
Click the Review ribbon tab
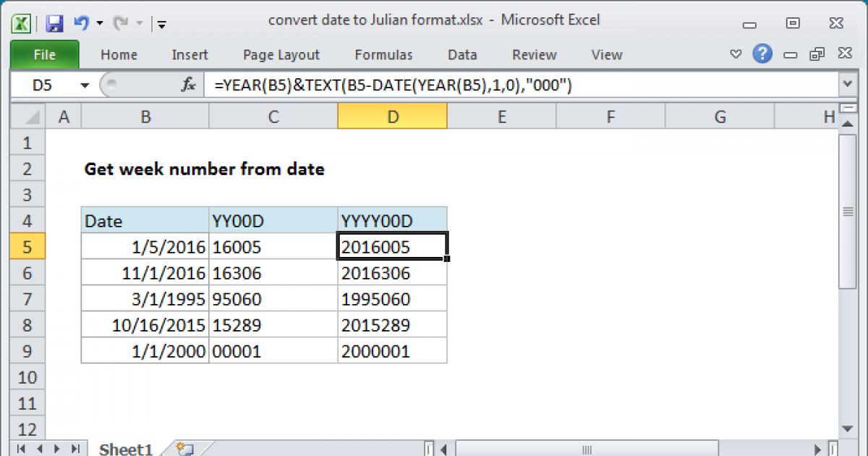(x=533, y=54)
